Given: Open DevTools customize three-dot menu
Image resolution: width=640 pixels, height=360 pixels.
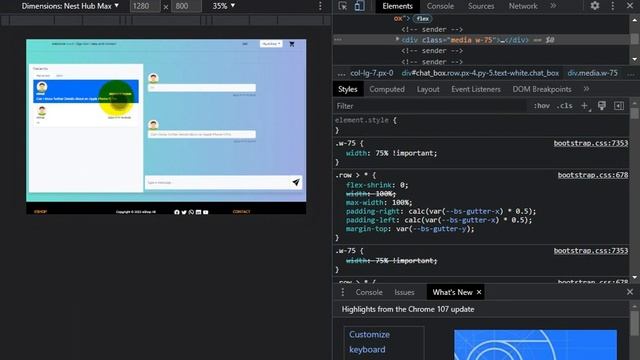Looking at the screenshot, I should (x=613, y=6).
